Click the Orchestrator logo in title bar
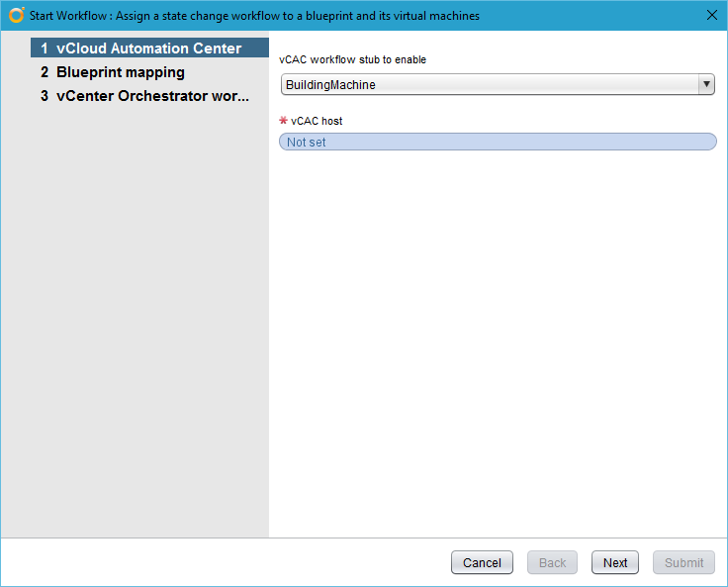 [16, 15]
